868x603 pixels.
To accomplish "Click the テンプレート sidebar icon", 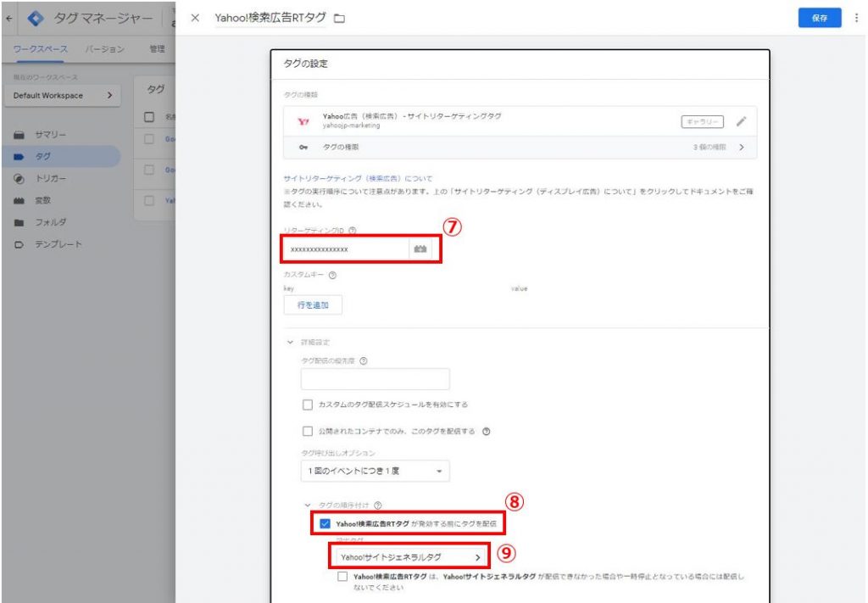I will point(19,244).
